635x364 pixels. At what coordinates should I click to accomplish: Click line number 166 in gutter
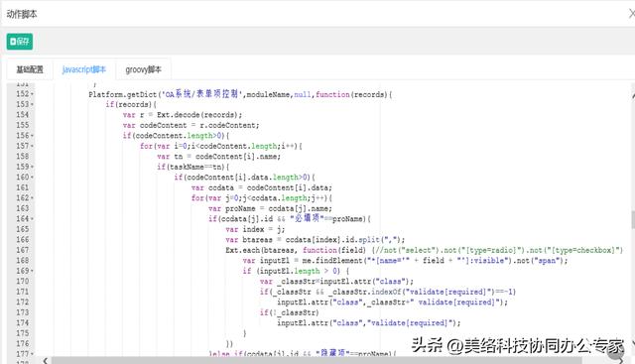[x=22, y=240]
